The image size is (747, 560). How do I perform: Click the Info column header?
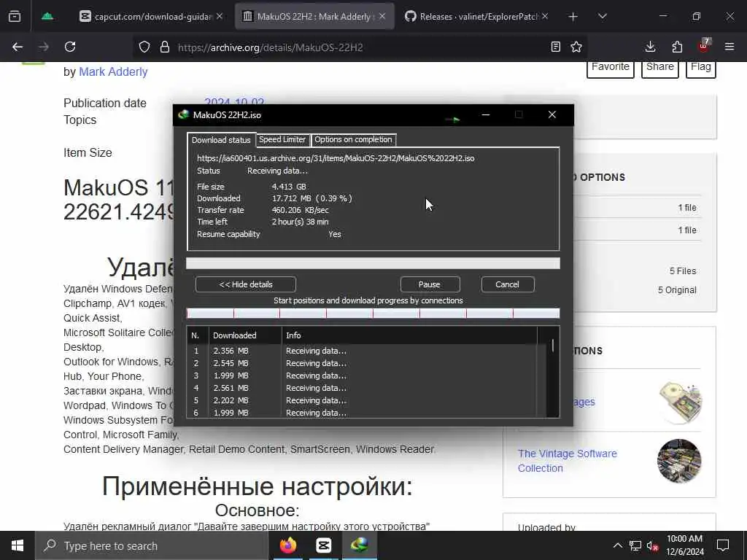coord(409,335)
